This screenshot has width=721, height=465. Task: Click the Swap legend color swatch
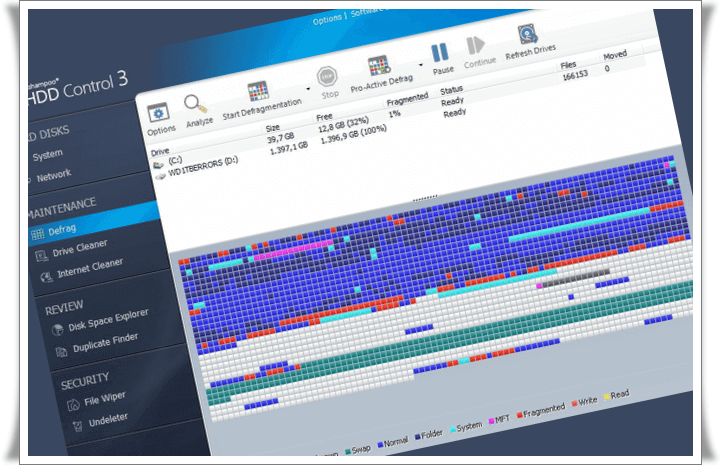tap(348, 451)
